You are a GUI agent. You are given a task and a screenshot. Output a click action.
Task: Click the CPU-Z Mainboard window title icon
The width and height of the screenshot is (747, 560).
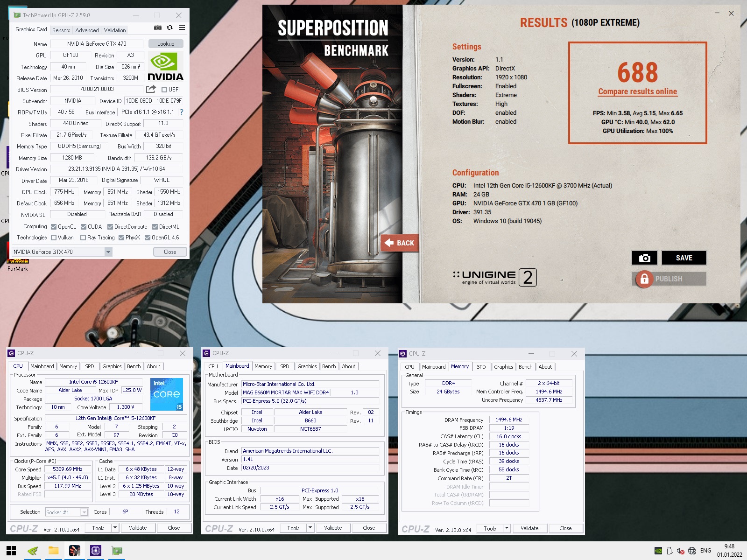click(207, 353)
